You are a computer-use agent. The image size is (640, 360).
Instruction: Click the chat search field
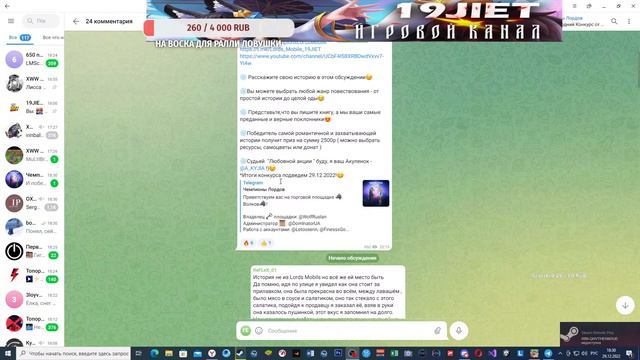click(x=41, y=21)
